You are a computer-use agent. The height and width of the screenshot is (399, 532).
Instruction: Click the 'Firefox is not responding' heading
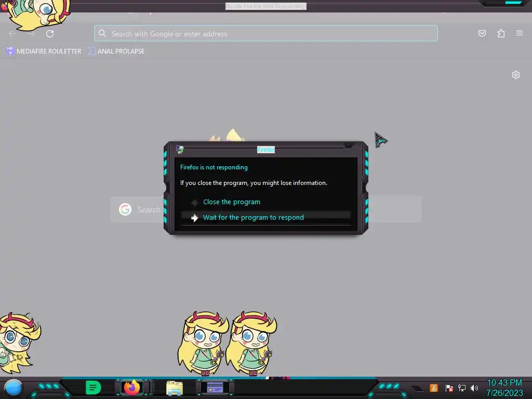click(x=214, y=167)
